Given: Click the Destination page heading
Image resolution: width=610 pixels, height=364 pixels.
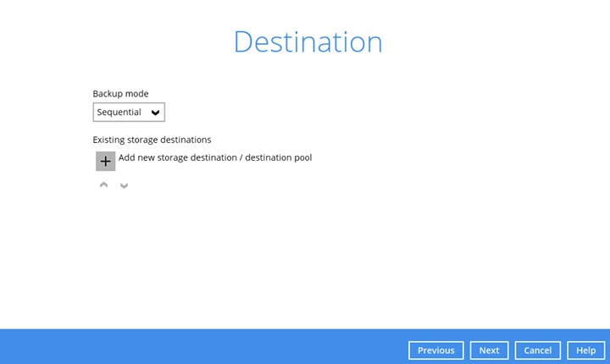Looking at the screenshot, I should pos(308,42).
